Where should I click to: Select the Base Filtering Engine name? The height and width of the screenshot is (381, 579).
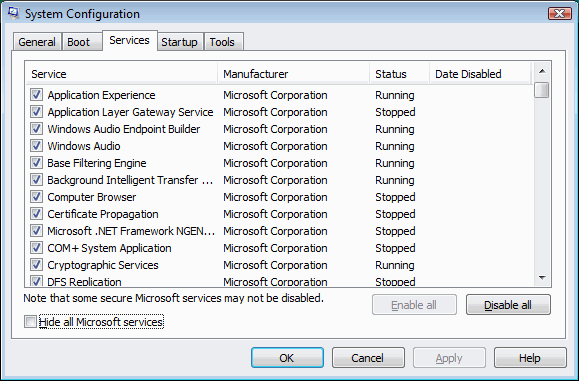[97, 163]
